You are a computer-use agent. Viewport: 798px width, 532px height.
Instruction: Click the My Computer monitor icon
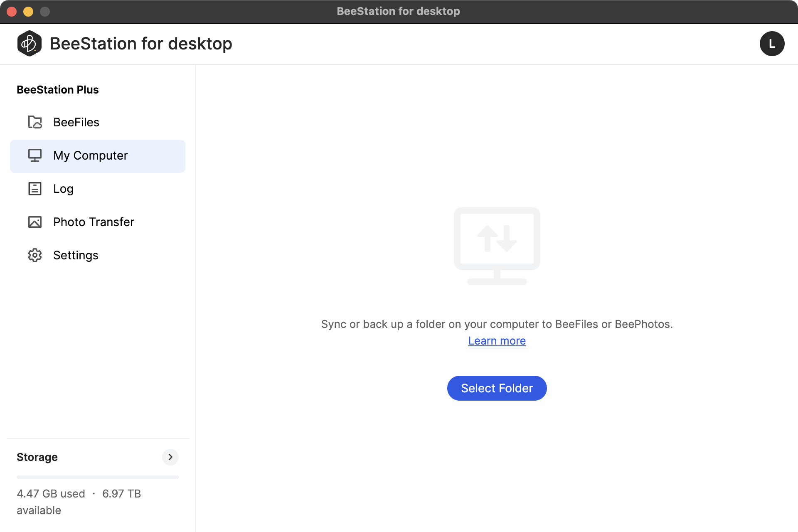coord(35,155)
